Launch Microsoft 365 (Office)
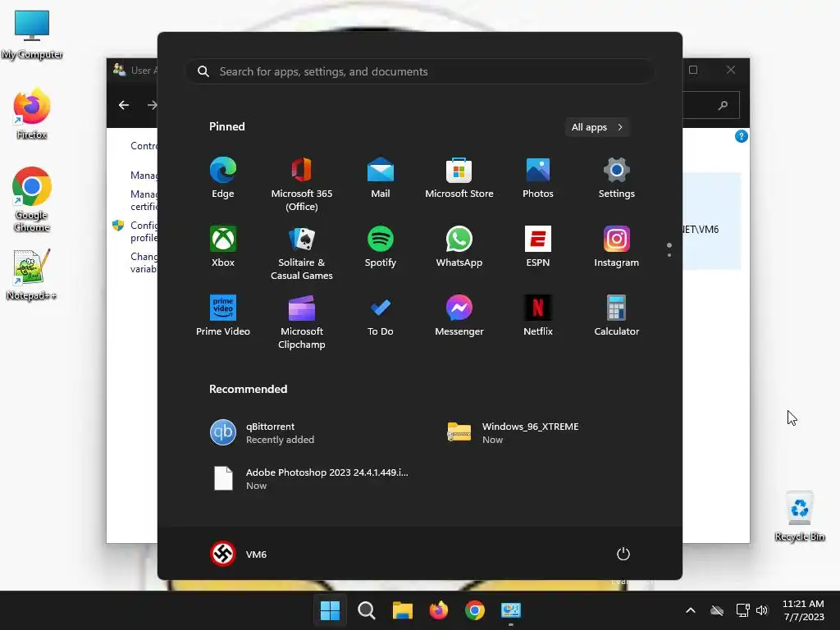840x630 pixels. (302, 185)
